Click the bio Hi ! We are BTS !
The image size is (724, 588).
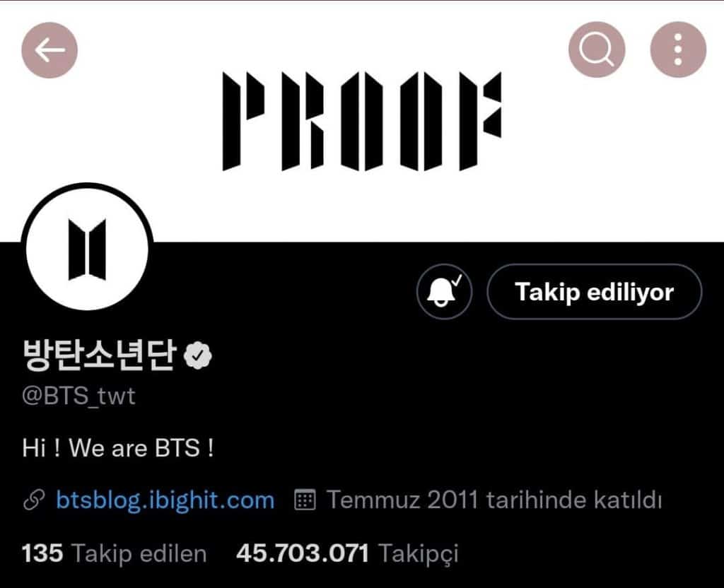point(118,447)
